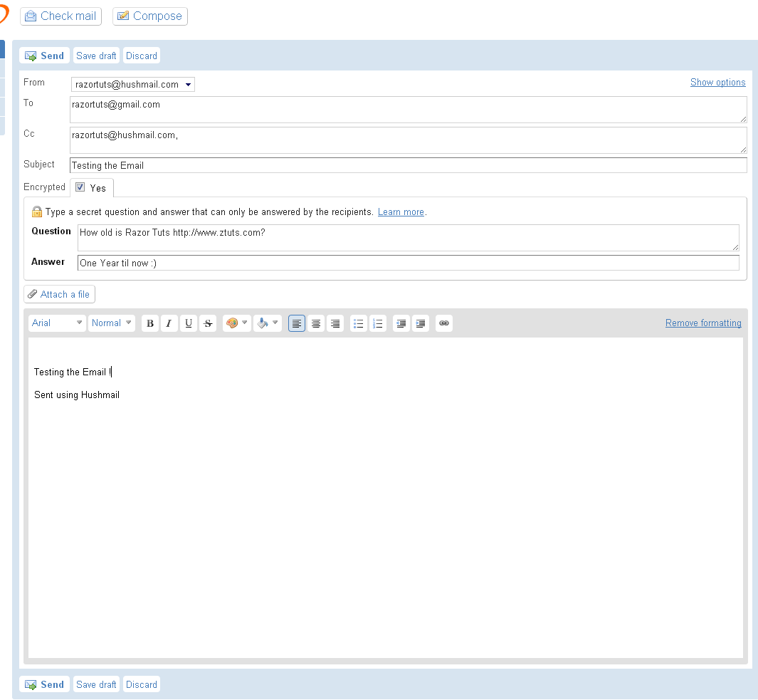Center align the text
This screenshot has height=700, width=758.
(x=316, y=323)
